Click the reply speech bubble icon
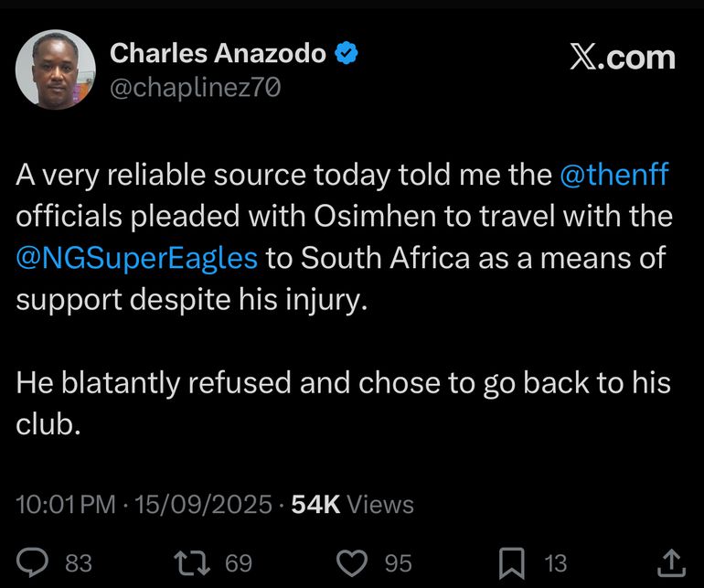 coord(35,561)
